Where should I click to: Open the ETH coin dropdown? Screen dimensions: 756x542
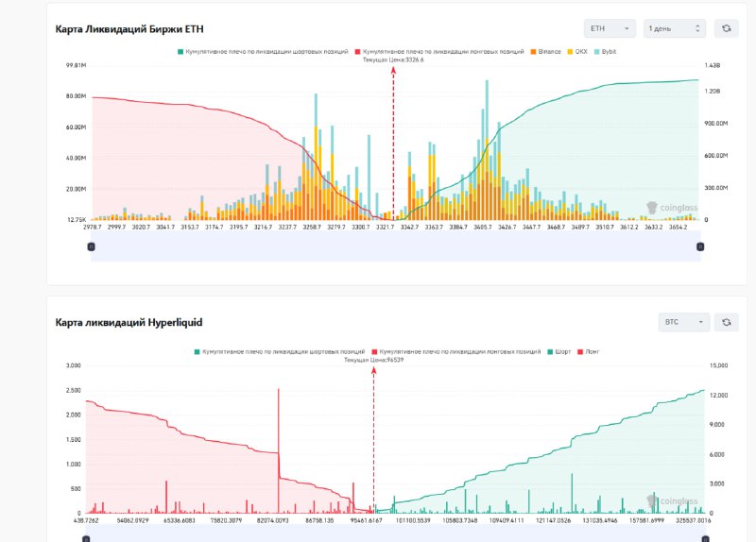tap(610, 29)
